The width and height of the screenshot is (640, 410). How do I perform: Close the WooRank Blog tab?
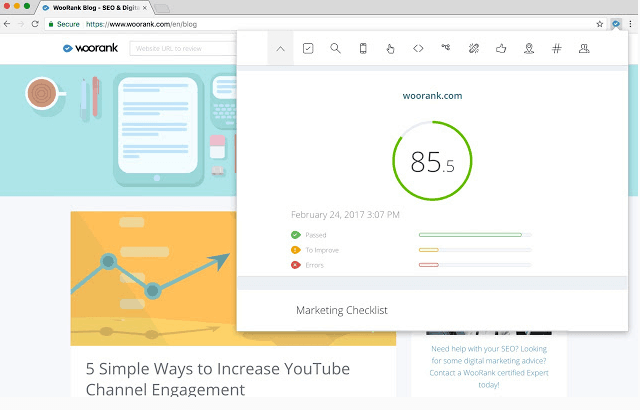pos(144,8)
